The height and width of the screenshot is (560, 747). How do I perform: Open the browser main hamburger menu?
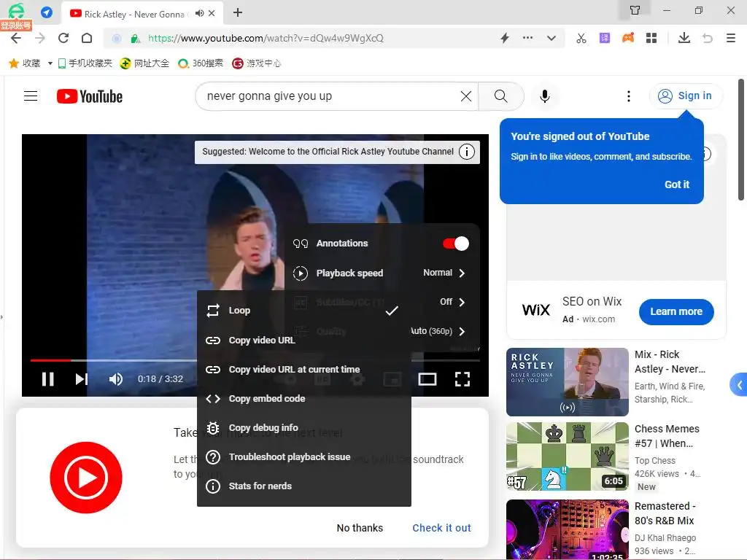(731, 38)
